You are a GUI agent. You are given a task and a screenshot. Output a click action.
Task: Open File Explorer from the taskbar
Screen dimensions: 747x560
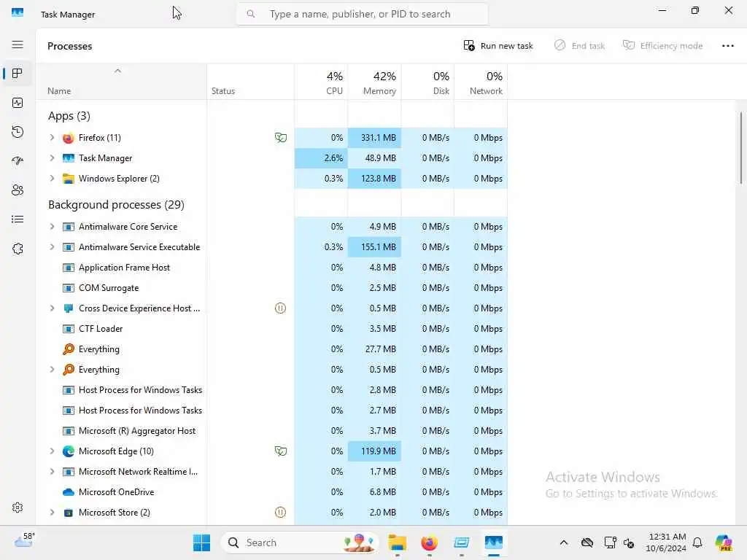[x=397, y=542]
